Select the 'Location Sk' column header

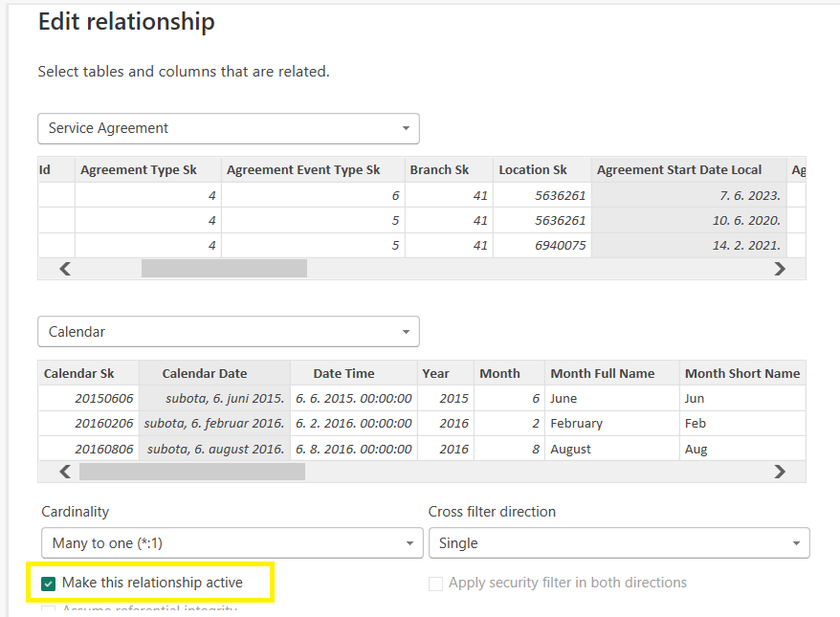point(542,169)
